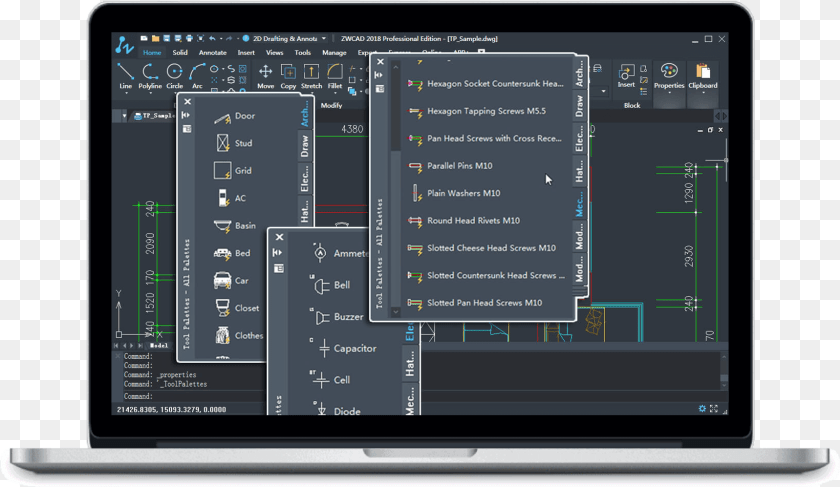The height and width of the screenshot is (487, 840).
Task: Toggle auto-hide on the Door palette
Action: (x=186, y=115)
